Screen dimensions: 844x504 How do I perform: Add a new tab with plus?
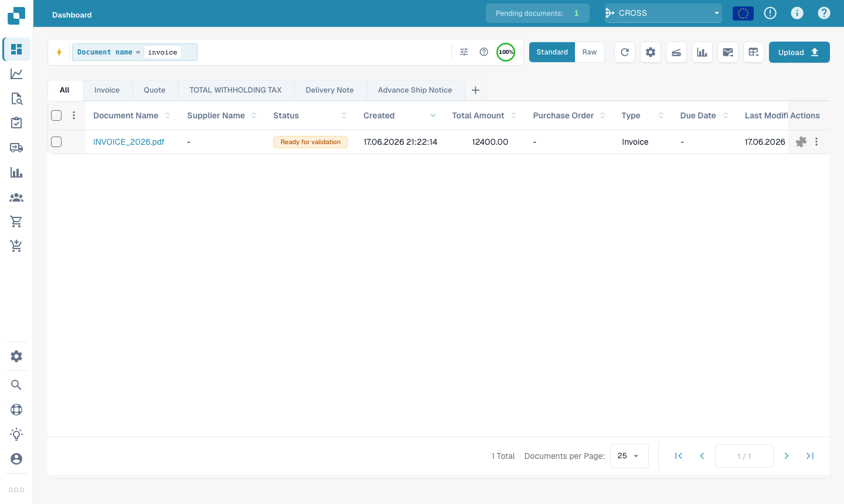coord(475,90)
